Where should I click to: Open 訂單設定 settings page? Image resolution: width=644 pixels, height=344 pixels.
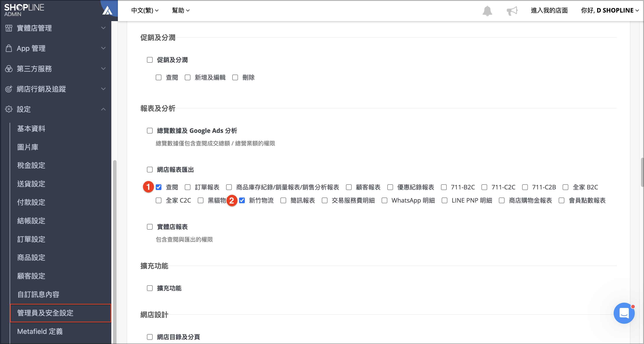point(31,239)
